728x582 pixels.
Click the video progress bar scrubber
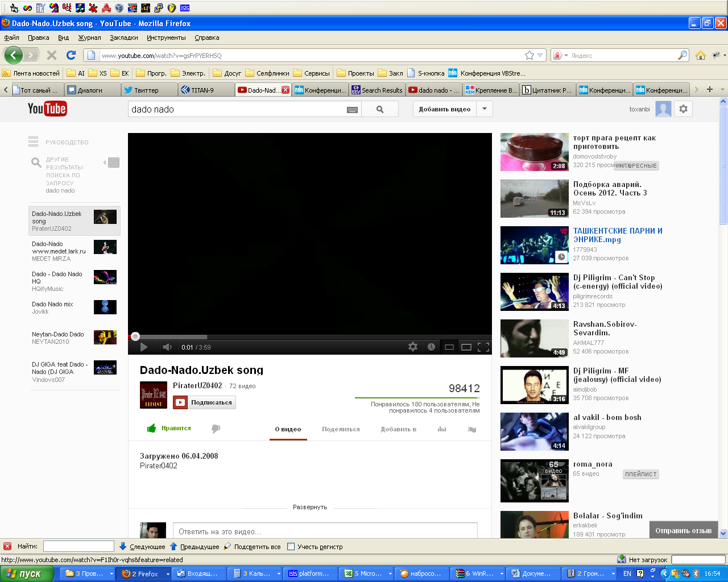(135, 336)
